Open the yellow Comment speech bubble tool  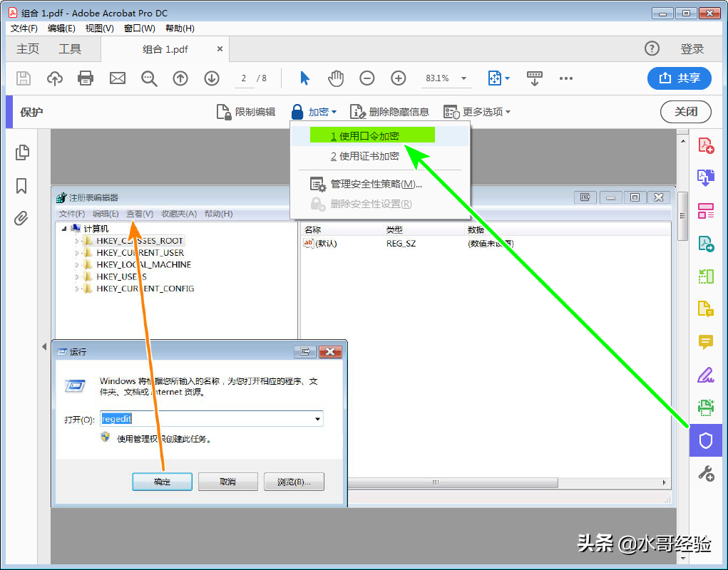706,342
